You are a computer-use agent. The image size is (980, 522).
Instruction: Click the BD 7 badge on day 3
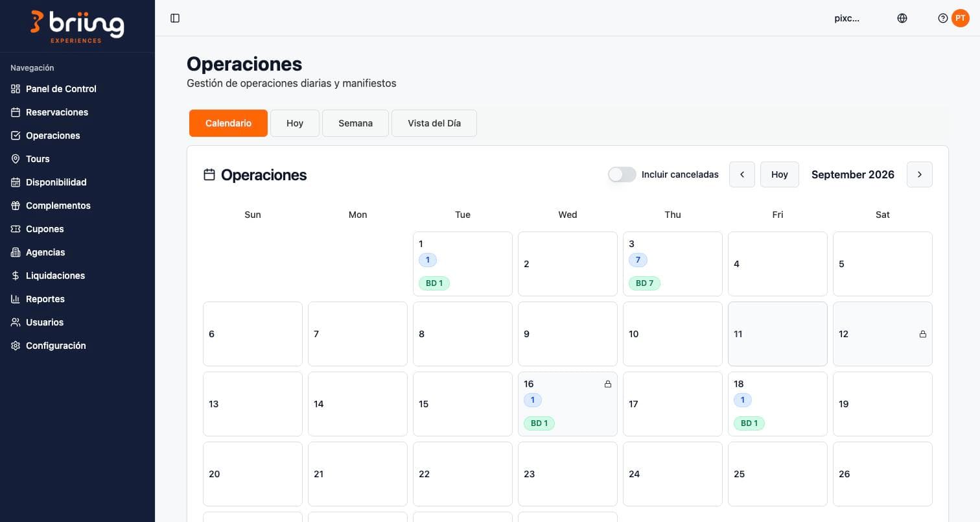pos(644,283)
